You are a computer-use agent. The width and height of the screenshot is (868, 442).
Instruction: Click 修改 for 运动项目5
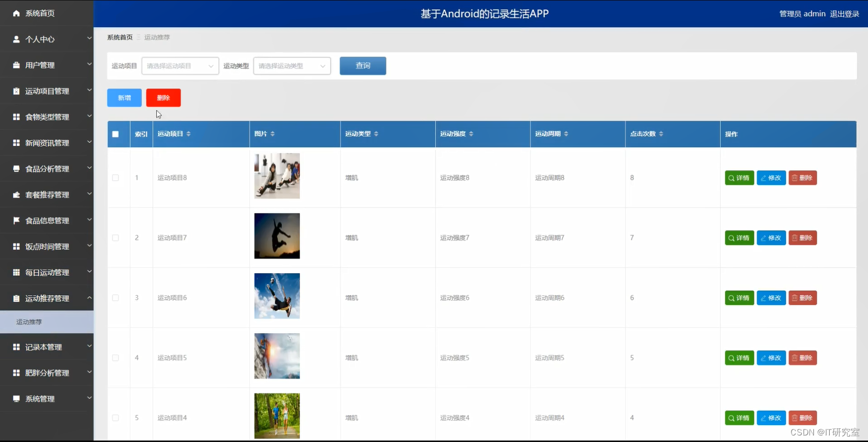(x=771, y=358)
